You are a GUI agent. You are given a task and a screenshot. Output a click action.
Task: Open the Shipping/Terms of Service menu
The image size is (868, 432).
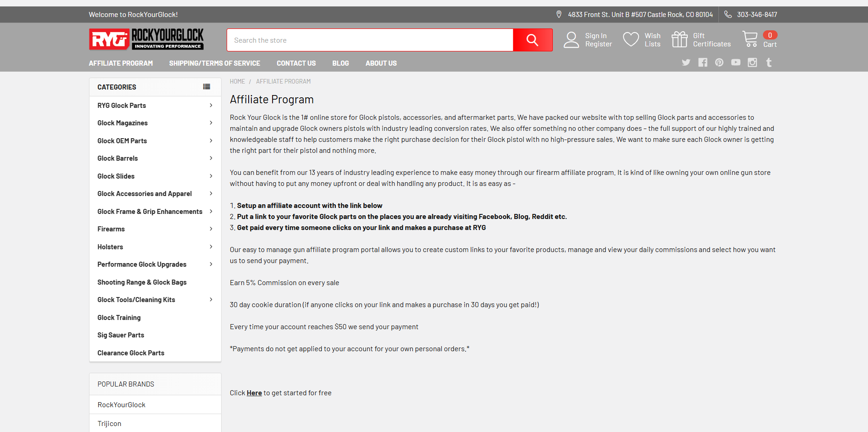214,63
